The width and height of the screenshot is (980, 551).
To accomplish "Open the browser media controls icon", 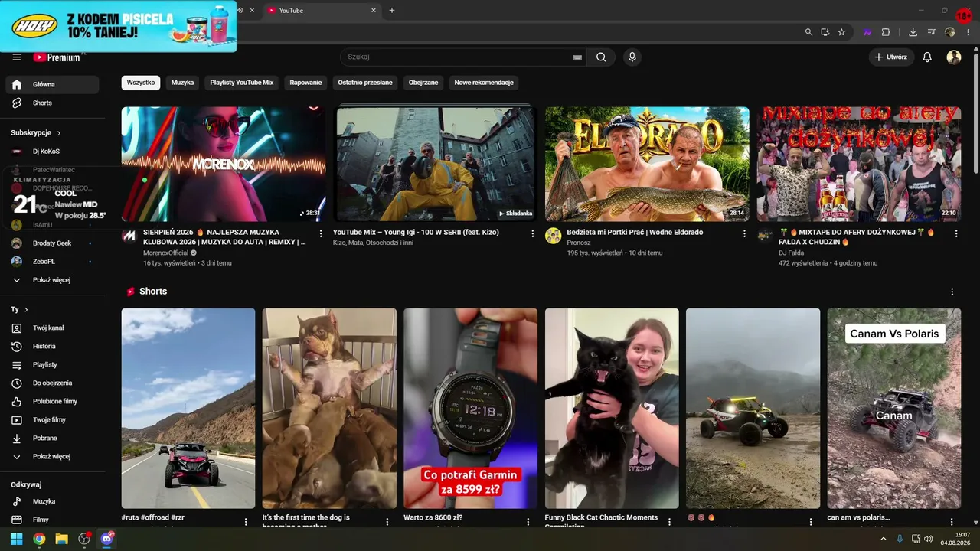I will click(932, 32).
